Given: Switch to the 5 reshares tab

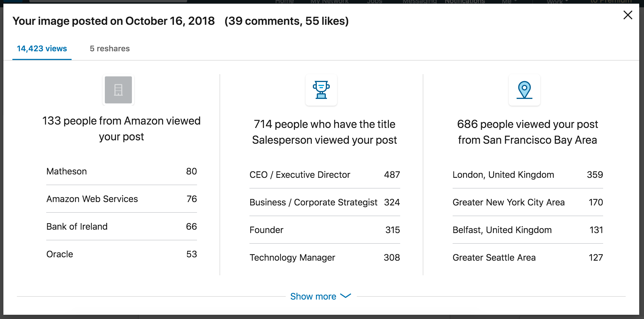Looking at the screenshot, I should 110,48.
